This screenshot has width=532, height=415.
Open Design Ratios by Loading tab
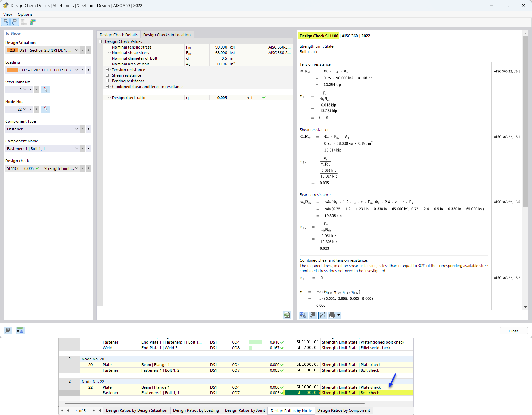pyautogui.click(x=196, y=410)
